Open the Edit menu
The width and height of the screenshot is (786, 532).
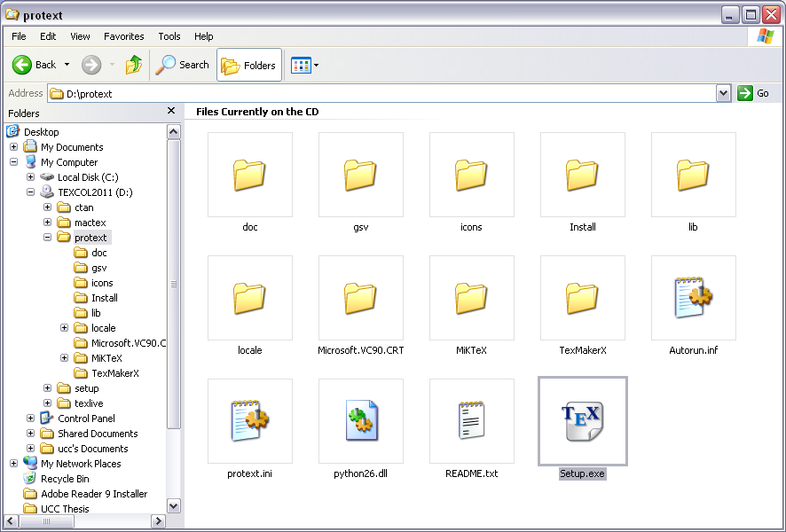48,36
